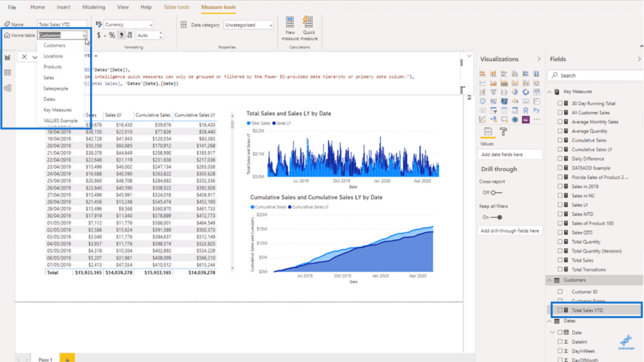The image size is (644, 362).
Task: Select the Q&A visual
Action: click(504, 119)
